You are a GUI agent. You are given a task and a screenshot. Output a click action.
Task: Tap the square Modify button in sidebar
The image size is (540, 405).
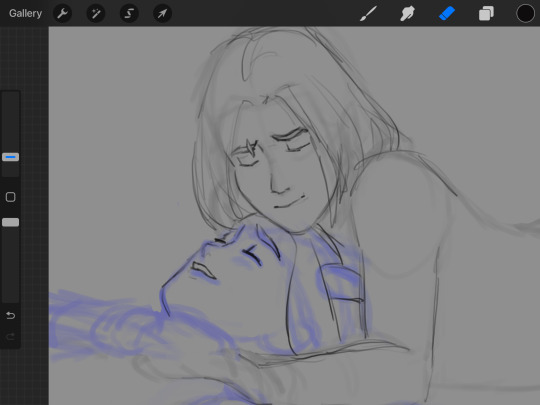click(x=11, y=197)
